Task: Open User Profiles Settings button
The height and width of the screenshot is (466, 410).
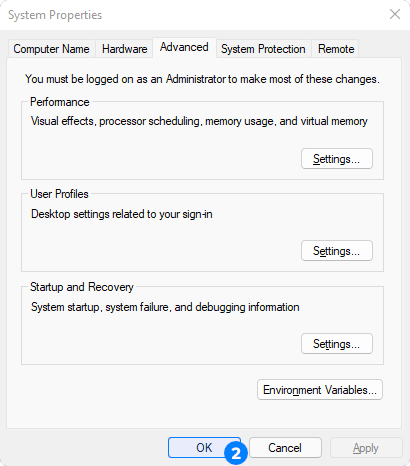Action: click(x=337, y=251)
